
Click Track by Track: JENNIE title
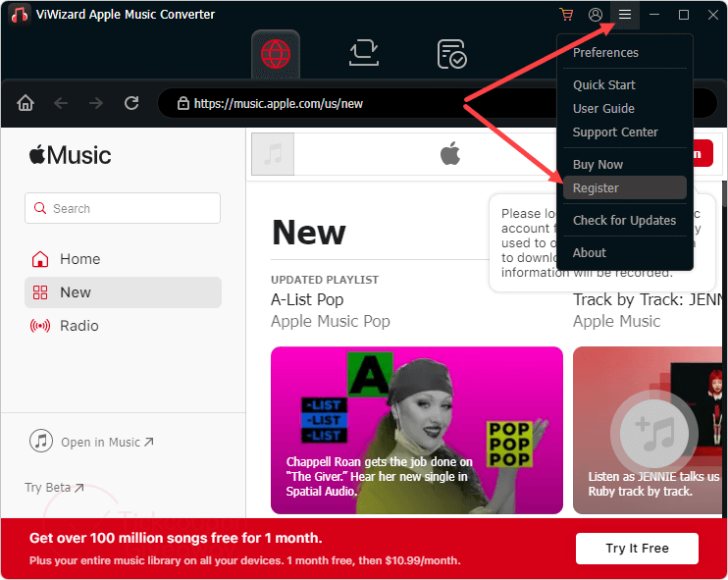[x=648, y=300]
